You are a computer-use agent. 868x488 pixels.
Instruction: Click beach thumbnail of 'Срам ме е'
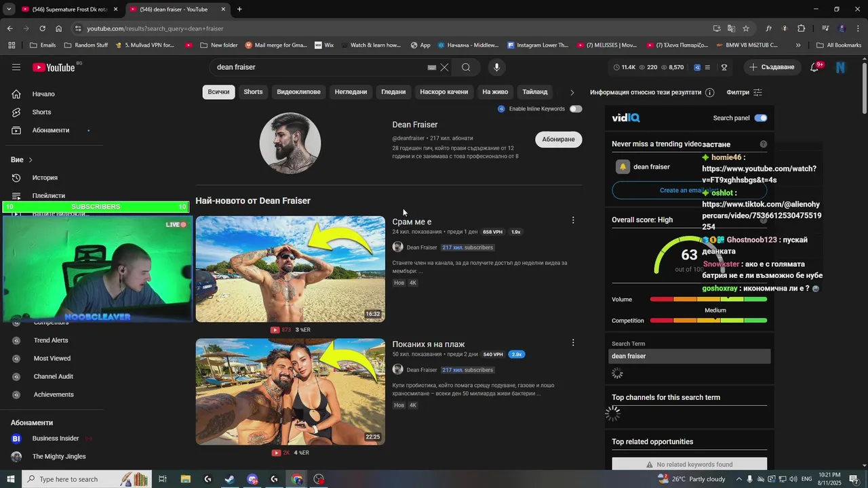(x=290, y=269)
